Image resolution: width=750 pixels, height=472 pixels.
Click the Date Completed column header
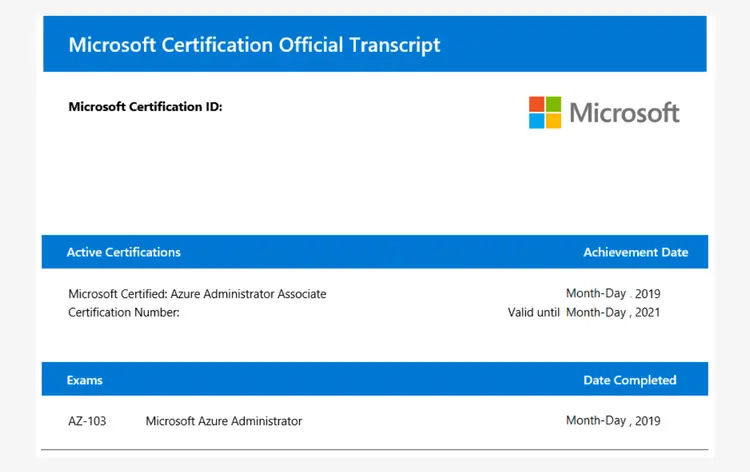[629, 380]
